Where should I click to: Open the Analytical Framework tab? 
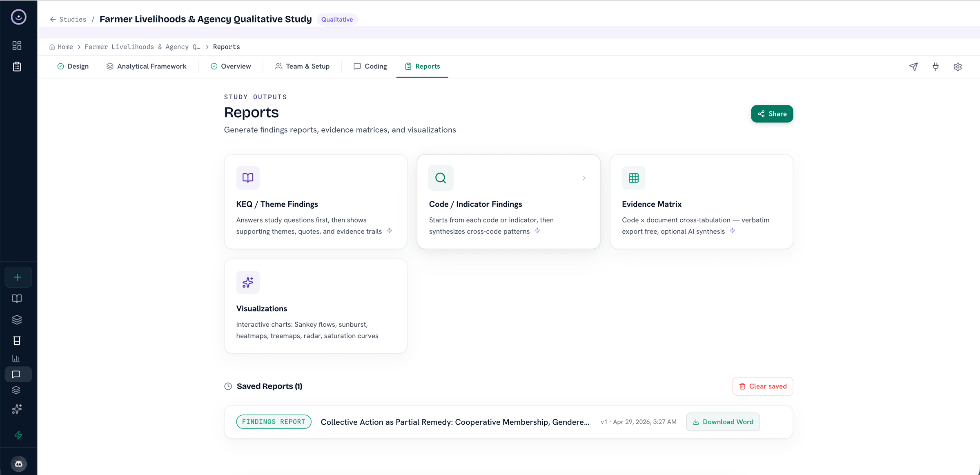coord(146,66)
